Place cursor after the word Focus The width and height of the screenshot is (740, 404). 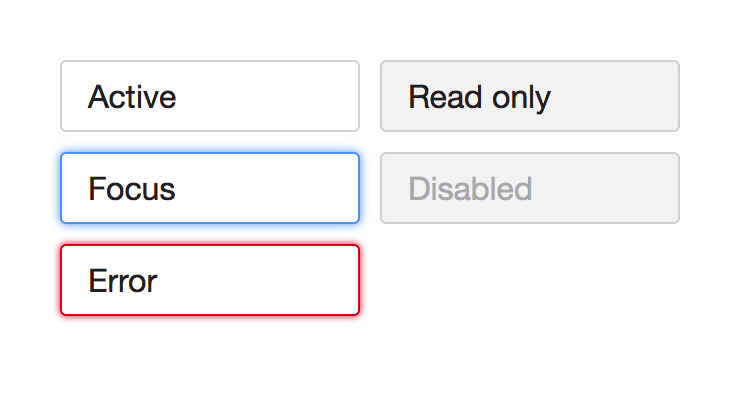click(178, 189)
